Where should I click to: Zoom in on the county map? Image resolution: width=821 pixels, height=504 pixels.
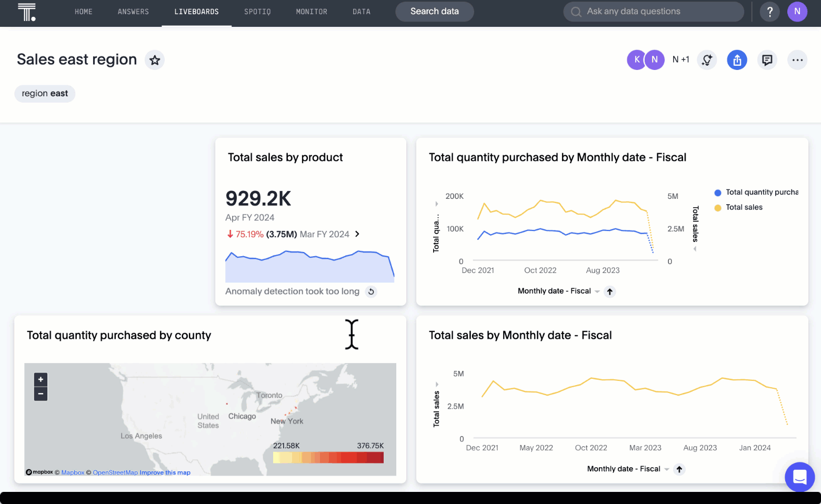click(x=41, y=379)
